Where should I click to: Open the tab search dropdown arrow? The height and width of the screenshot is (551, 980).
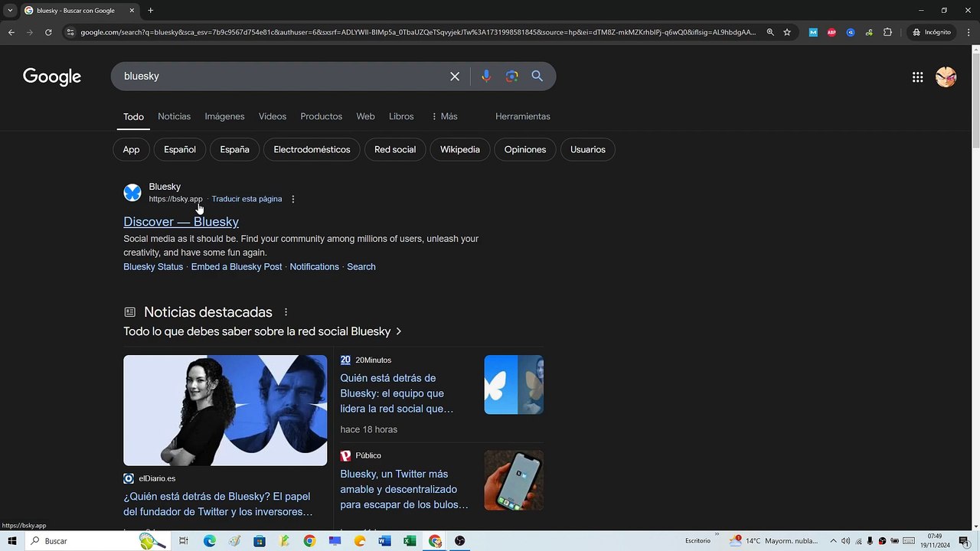pyautogui.click(x=10, y=11)
